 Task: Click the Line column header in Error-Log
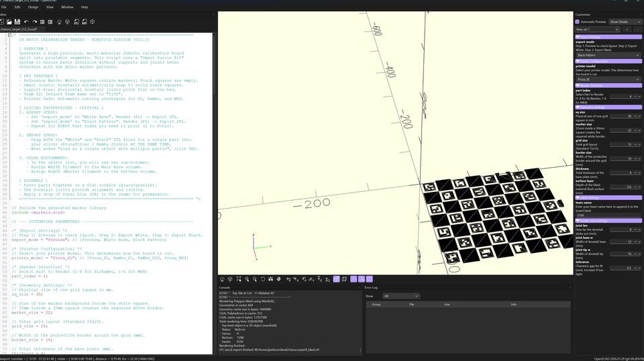[447, 305]
